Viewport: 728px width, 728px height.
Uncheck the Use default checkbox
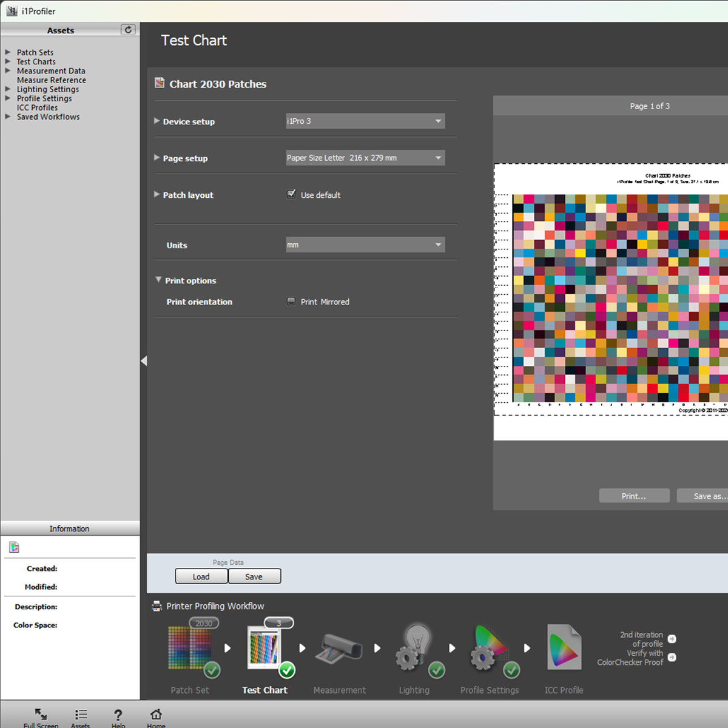pyautogui.click(x=291, y=194)
